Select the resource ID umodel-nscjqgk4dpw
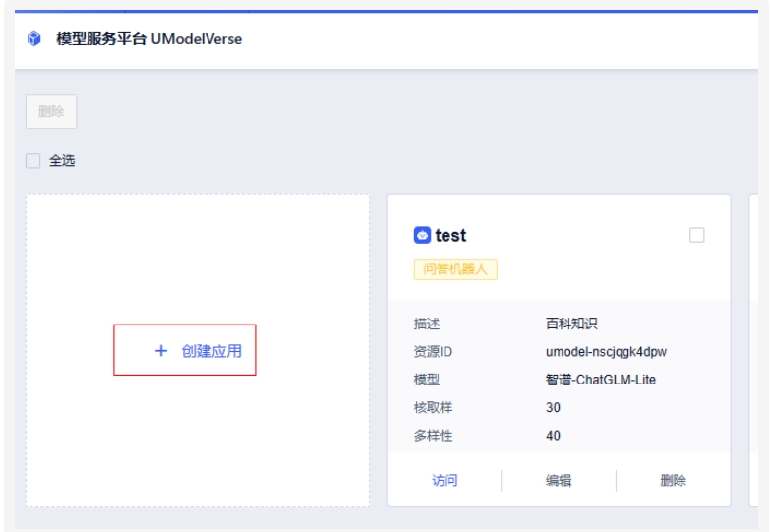The image size is (771, 532). click(606, 352)
